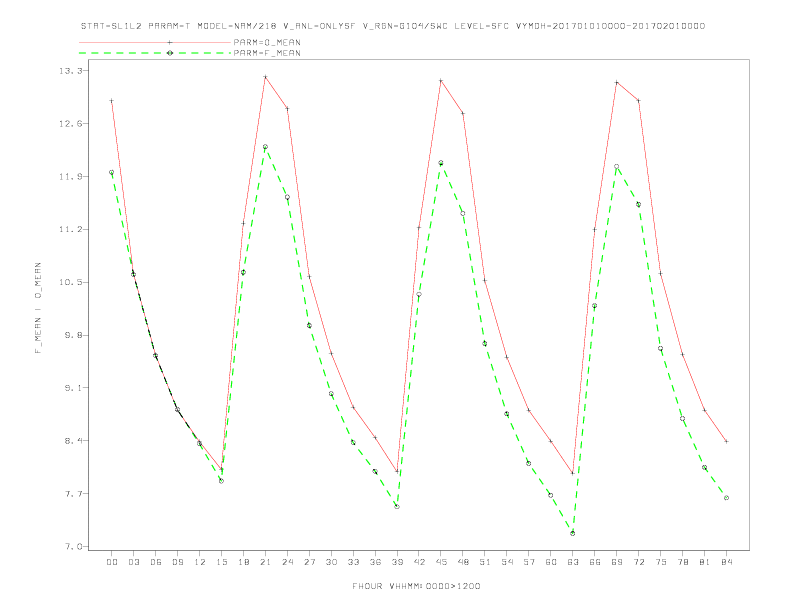Select the green F_MEAN lowest marker at hour 63
This screenshot has height=612, width=792.
[x=572, y=533]
